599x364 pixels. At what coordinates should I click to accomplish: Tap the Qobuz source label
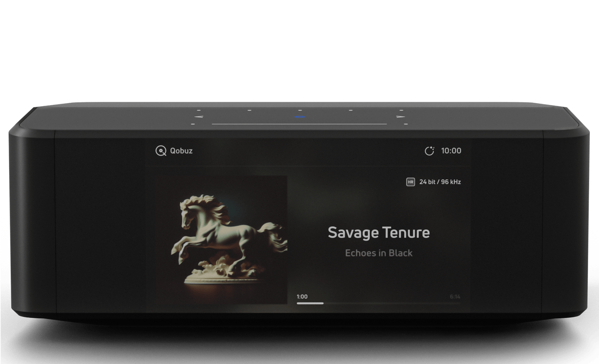(x=181, y=151)
